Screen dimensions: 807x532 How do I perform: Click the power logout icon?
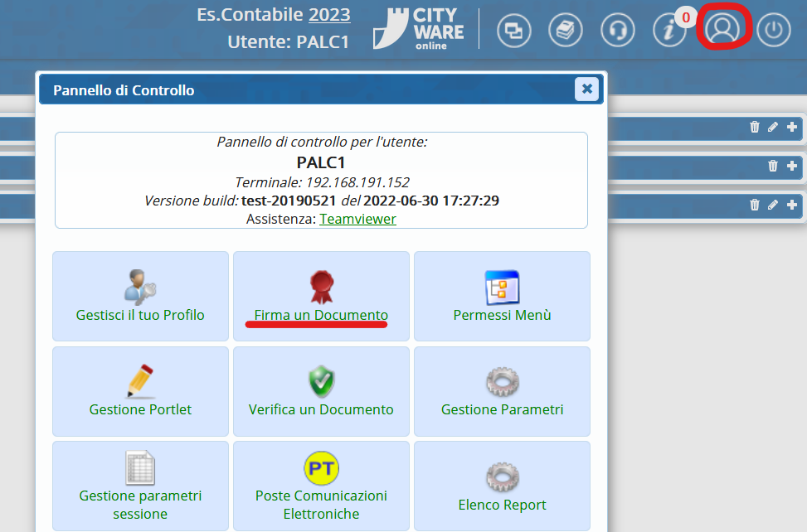pos(773,30)
